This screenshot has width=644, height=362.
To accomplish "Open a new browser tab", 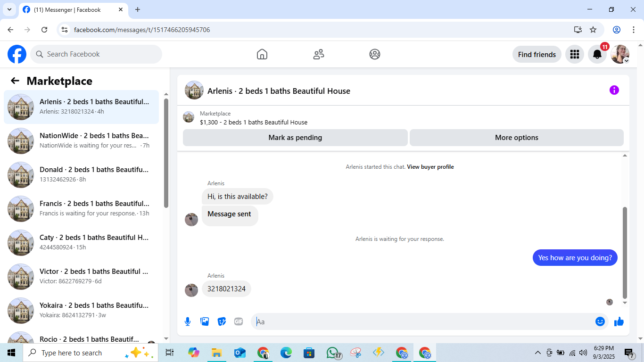I will coord(138,9).
